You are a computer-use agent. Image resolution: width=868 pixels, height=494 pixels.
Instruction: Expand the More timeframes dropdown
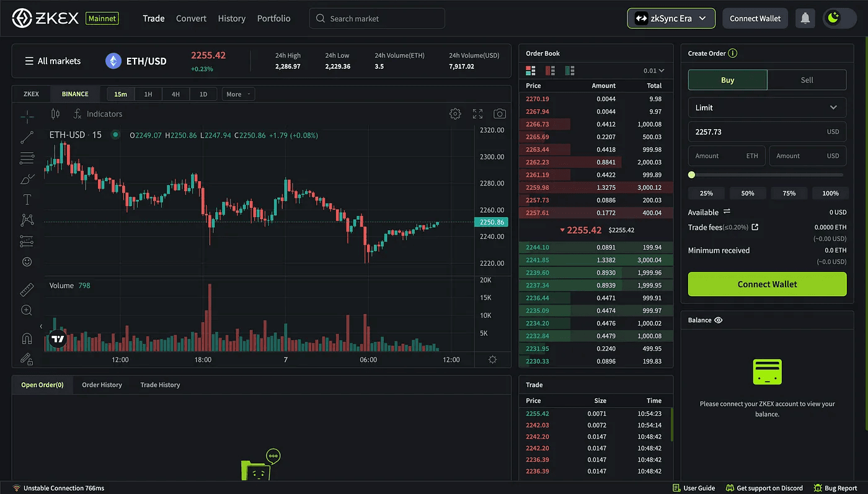(238, 94)
